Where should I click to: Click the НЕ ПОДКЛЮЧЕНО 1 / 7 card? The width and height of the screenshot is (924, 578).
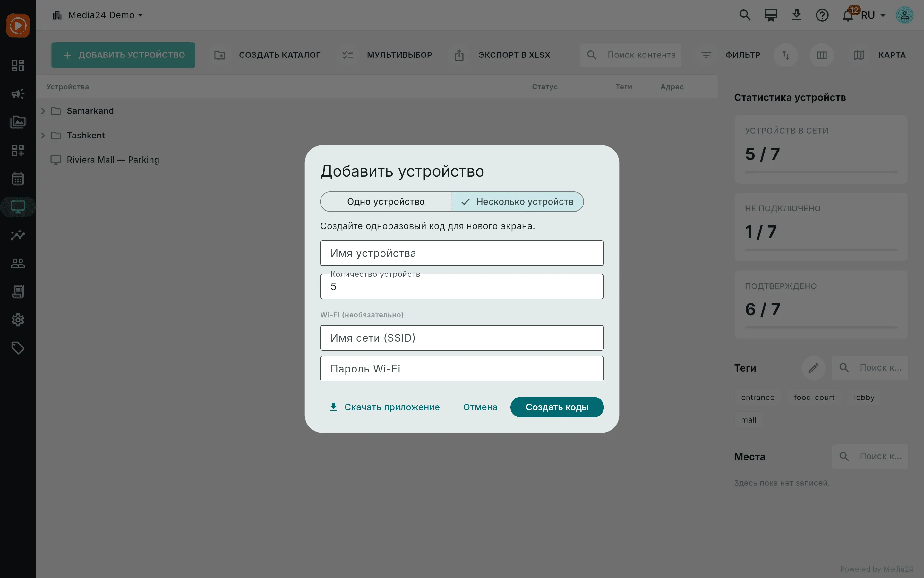coord(821,227)
